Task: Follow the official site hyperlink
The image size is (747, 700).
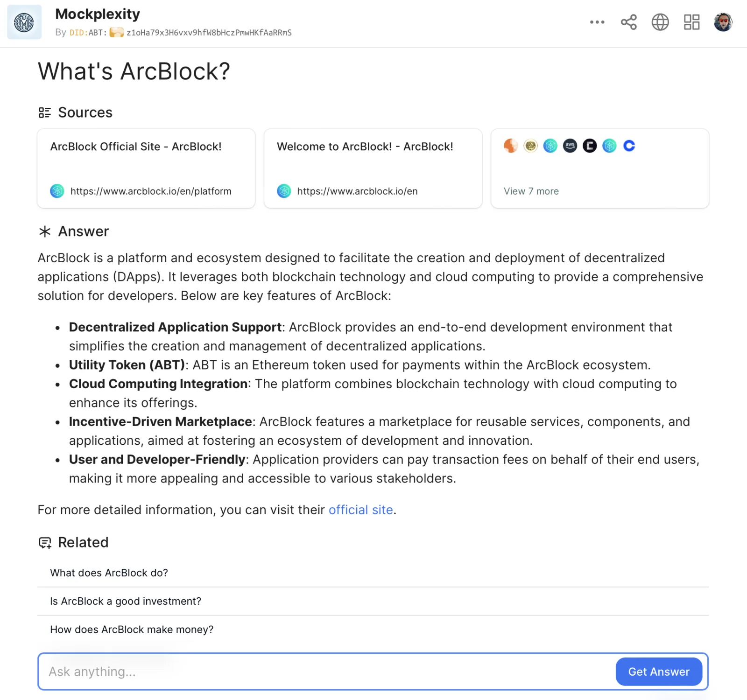Action: point(360,510)
